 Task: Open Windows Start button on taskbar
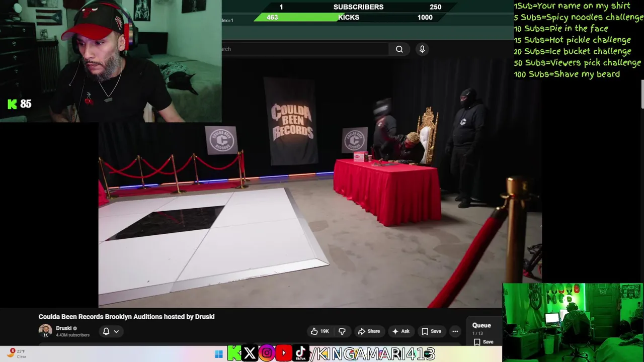[218, 354]
